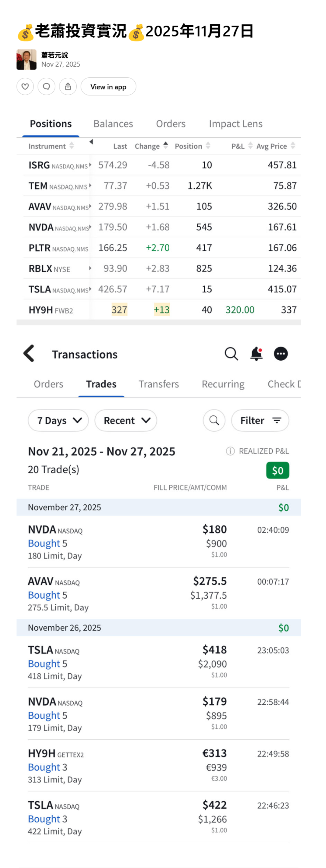
Task: Open comments via speech bubble icon
Action: pos(46,86)
